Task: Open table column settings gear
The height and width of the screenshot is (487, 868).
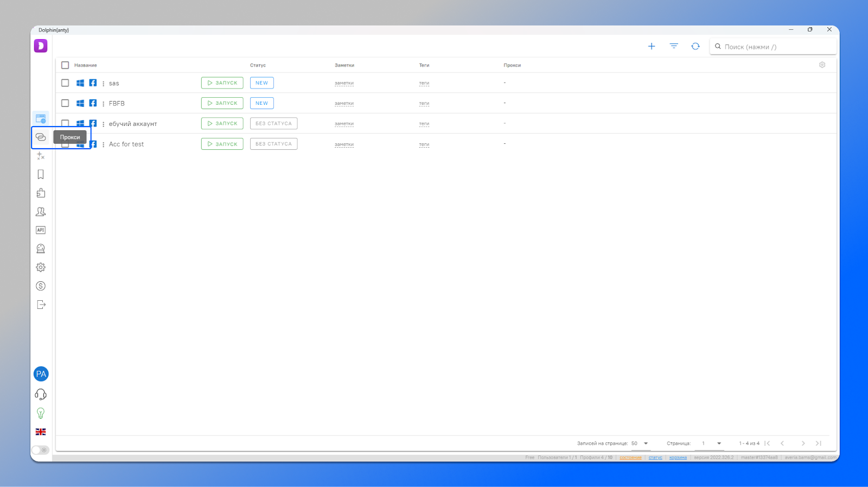Action: [822, 65]
